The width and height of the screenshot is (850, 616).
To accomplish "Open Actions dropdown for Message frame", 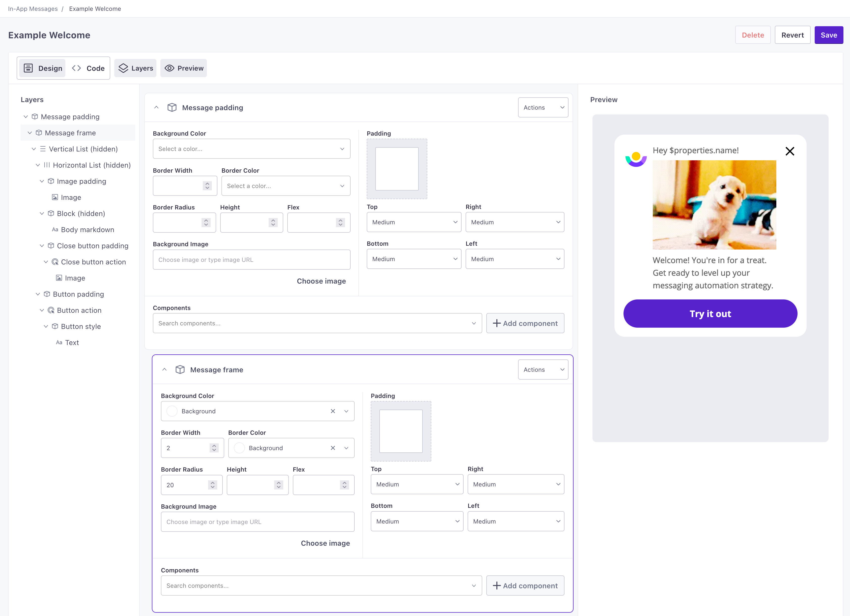I will [x=543, y=369].
